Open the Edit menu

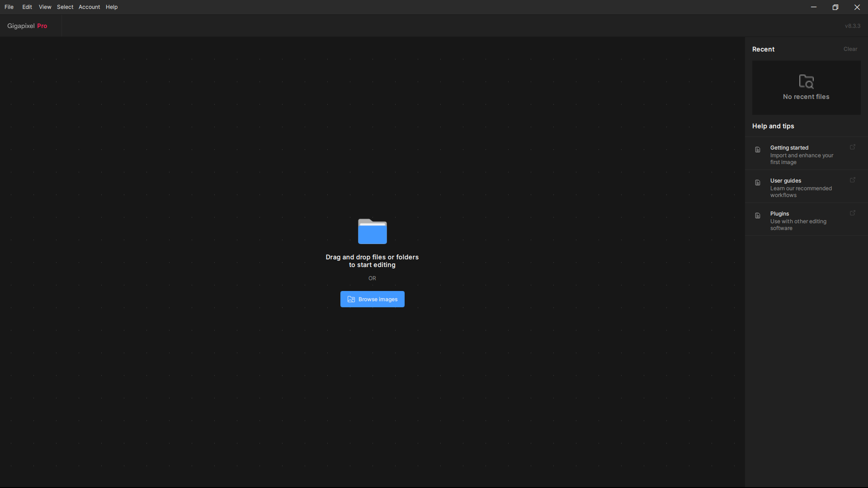coord(27,7)
